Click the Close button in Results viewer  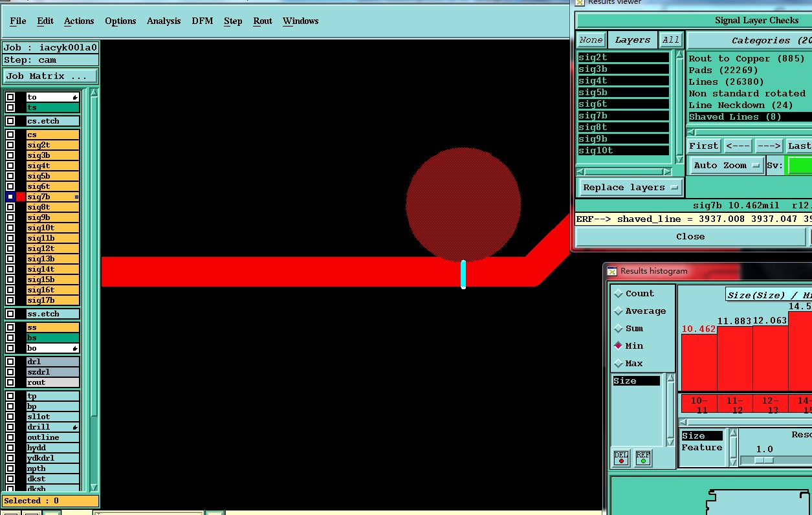coord(690,236)
